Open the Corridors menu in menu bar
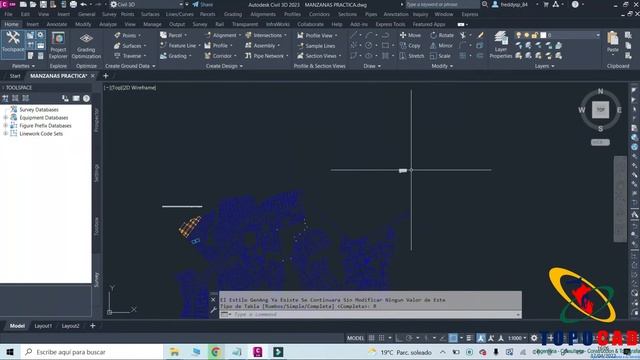This screenshot has width=640, height=360. pos(319,14)
